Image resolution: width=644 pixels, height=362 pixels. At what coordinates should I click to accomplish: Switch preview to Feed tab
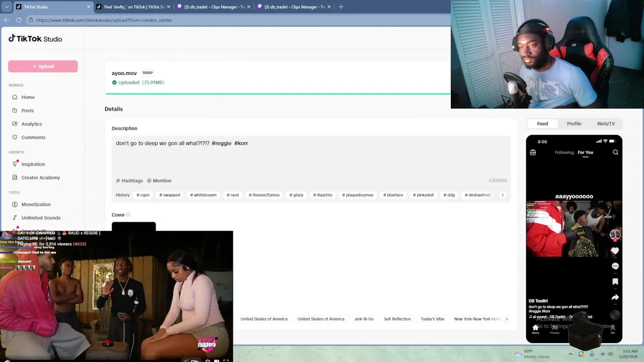click(542, 124)
